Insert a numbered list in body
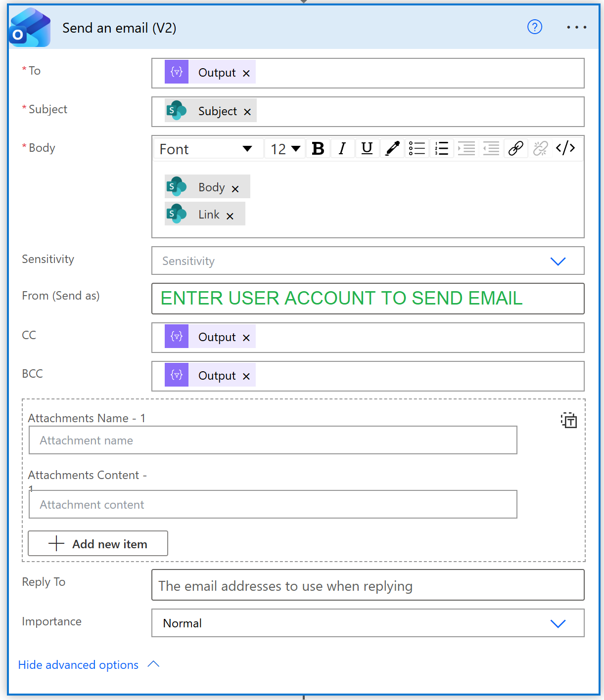Screen dimensions: 604x700 (442, 148)
